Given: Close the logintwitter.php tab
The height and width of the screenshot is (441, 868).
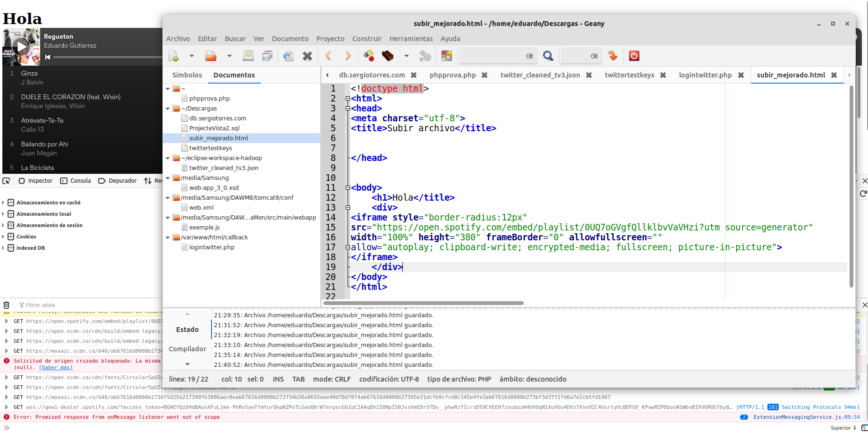Looking at the screenshot, I should tap(741, 75).
